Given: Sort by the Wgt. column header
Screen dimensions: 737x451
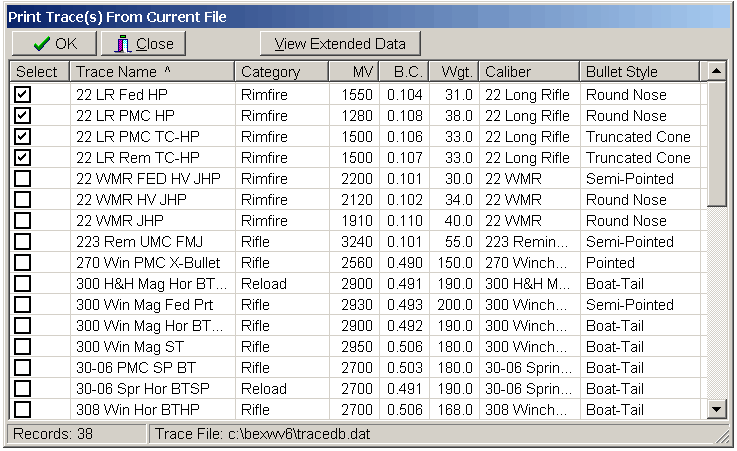Looking at the screenshot, I should [x=454, y=71].
